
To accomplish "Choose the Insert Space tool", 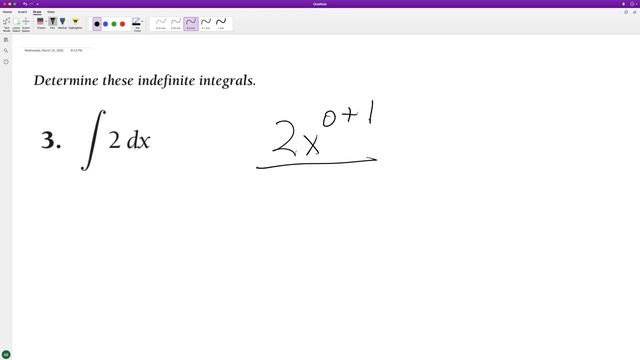I will pyautogui.click(x=26, y=24).
